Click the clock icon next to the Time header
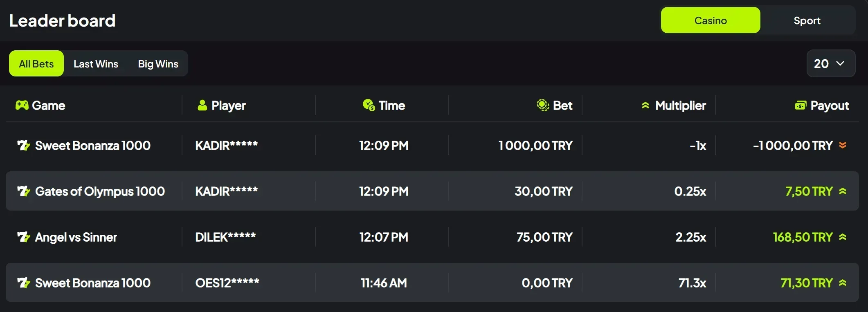Image resolution: width=868 pixels, height=312 pixels. tap(367, 105)
